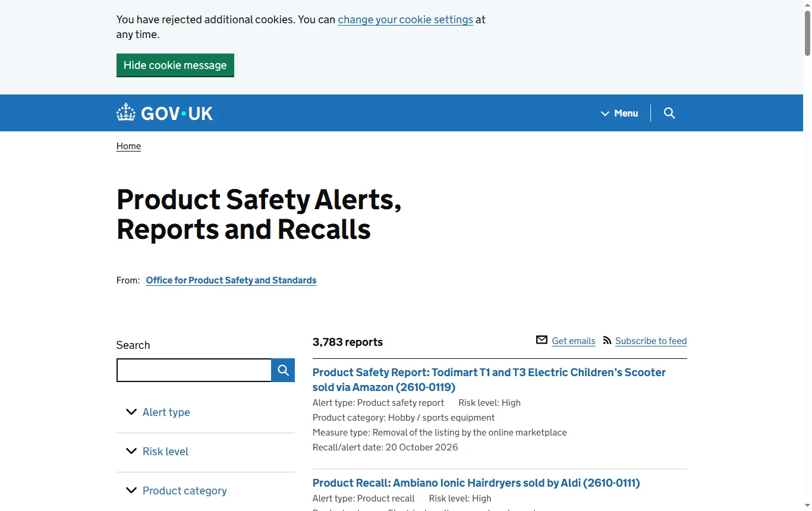Click the '3,783 reports' count text
Viewport: 812px width, 511px height.
pyautogui.click(x=348, y=342)
